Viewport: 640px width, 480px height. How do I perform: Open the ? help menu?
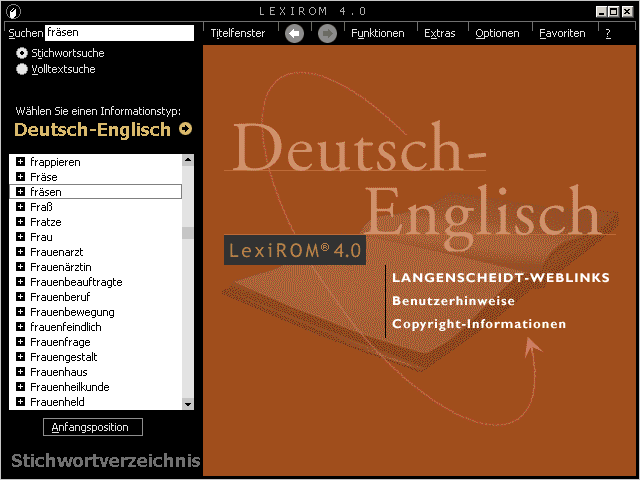pyautogui.click(x=608, y=33)
